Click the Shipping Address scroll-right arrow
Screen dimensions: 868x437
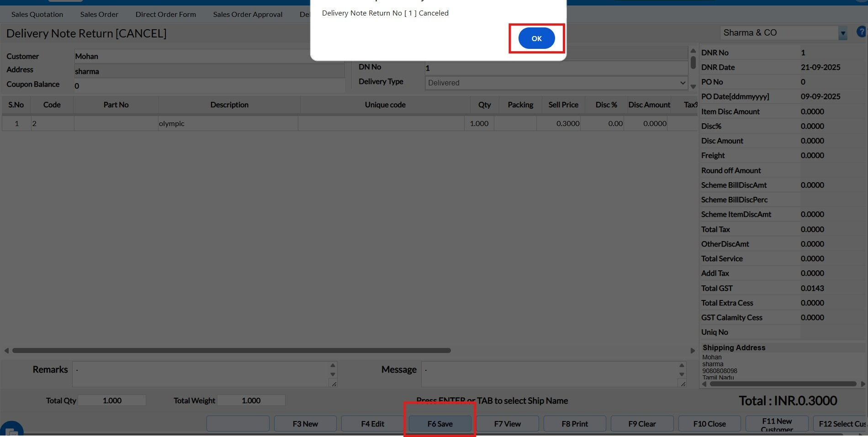click(x=863, y=384)
